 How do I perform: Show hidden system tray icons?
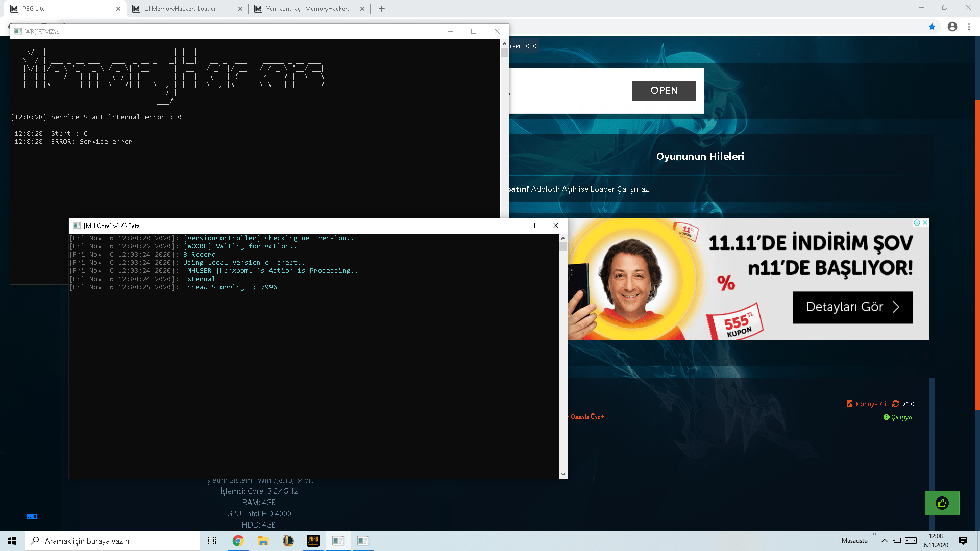pos(885,541)
